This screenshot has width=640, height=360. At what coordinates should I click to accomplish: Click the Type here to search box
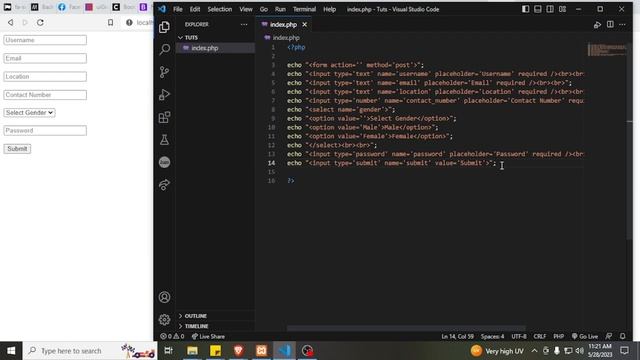tap(90, 351)
